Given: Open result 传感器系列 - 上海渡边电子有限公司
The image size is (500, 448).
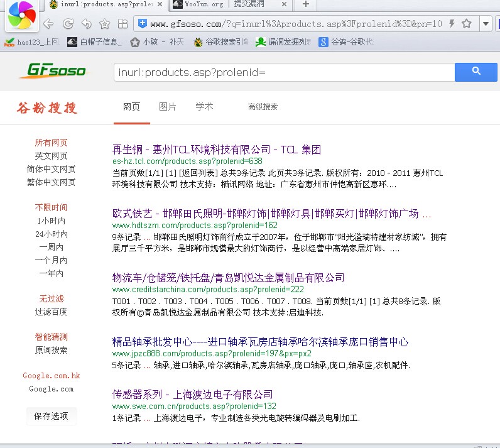Looking at the screenshot, I should click(192, 395).
